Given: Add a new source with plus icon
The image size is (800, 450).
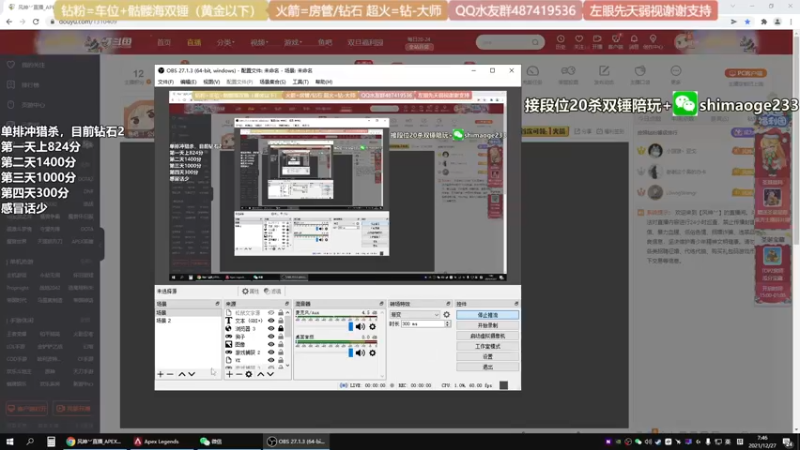Looking at the screenshot, I should [x=230, y=374].
